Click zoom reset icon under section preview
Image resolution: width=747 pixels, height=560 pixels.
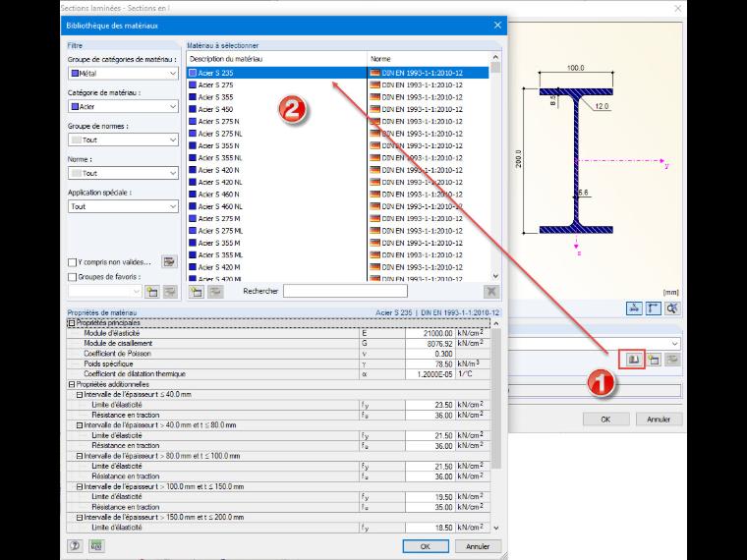[671, 308]
